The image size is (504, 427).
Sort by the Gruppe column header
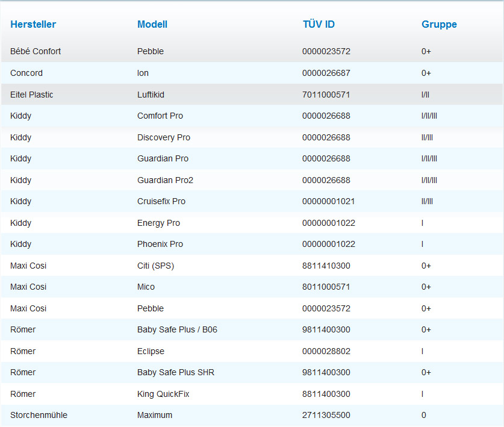tap(439, 25)
